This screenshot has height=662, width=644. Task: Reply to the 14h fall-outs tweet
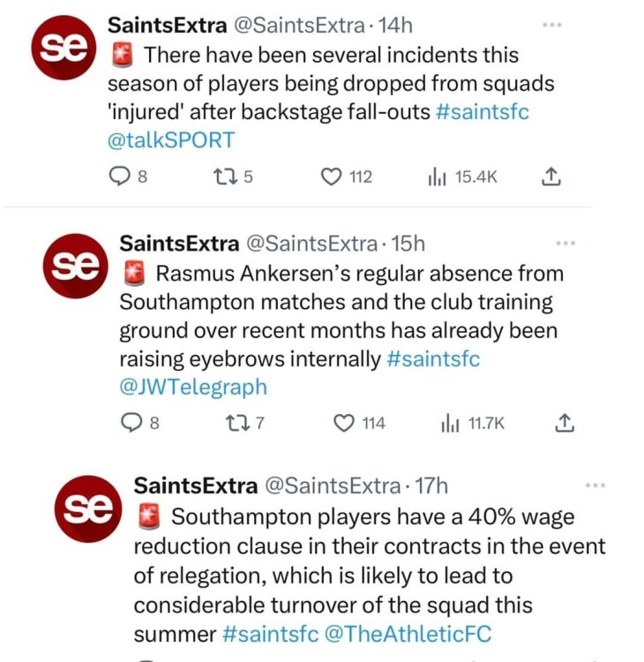coord(119,177)
